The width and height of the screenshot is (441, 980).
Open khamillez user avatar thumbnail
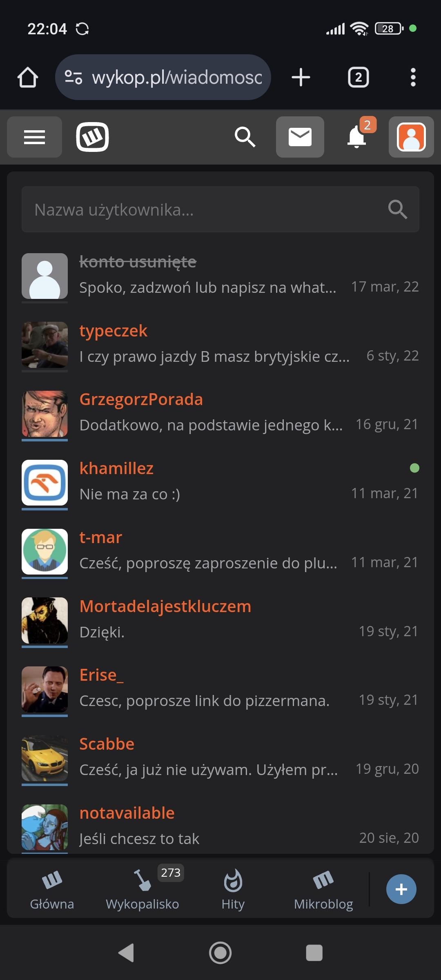pos(45,483)
